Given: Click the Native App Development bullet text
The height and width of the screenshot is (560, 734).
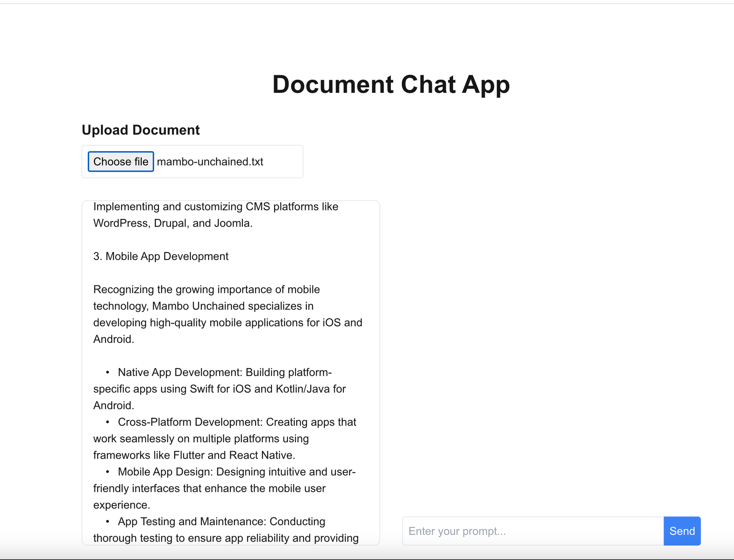Looking at the screenshot, I should pyautogui.click(x=225, y=372).
